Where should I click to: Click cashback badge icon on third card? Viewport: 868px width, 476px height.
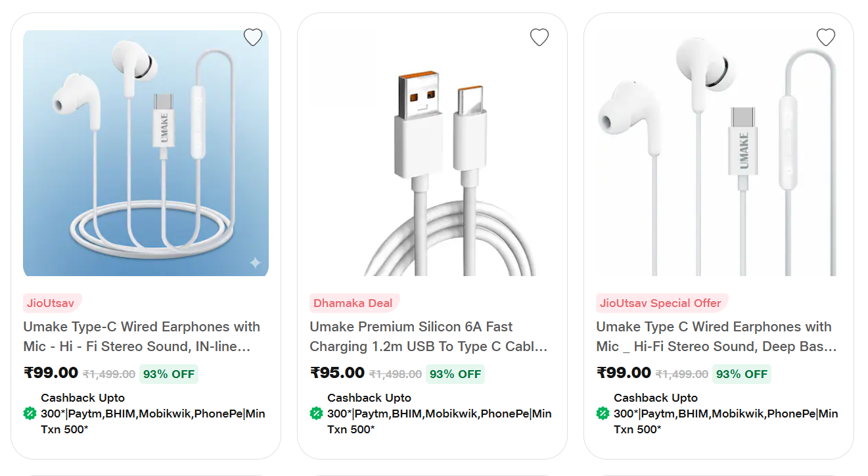603,414
